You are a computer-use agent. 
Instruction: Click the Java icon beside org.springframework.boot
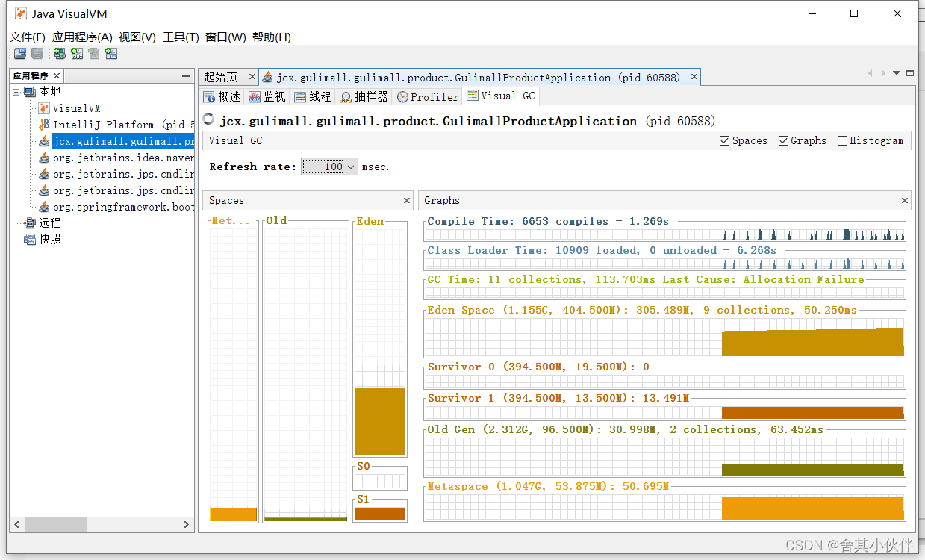[x=44, y=207]
